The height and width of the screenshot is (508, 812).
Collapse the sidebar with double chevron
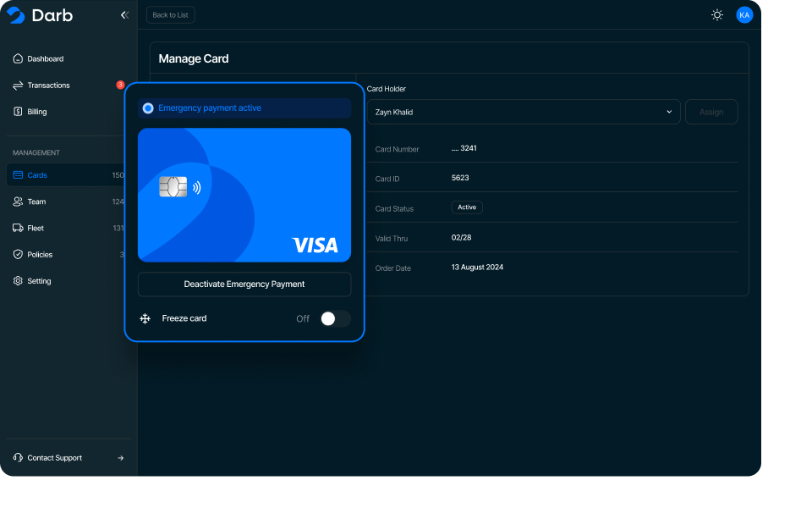[x=124, y=15]
